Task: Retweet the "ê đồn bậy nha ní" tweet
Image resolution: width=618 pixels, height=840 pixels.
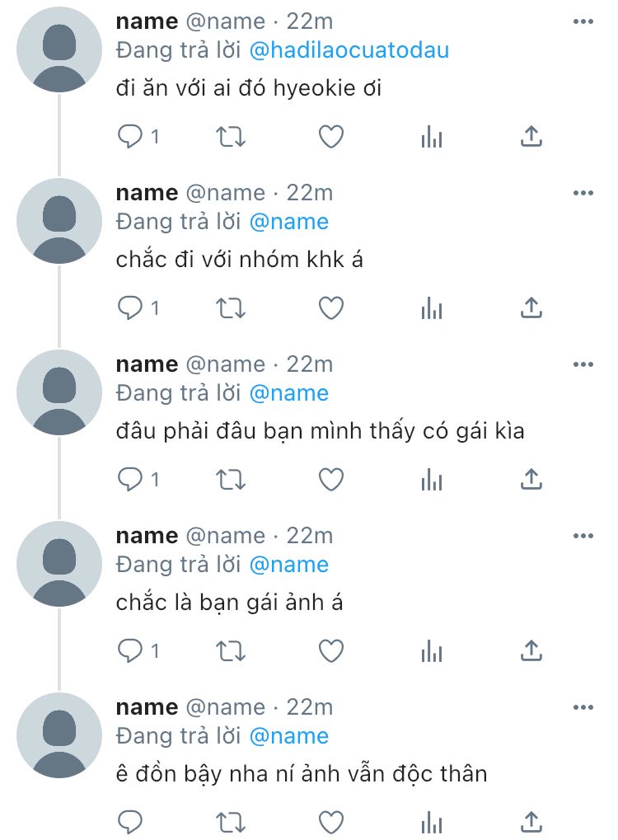Action: click(231, 822)
